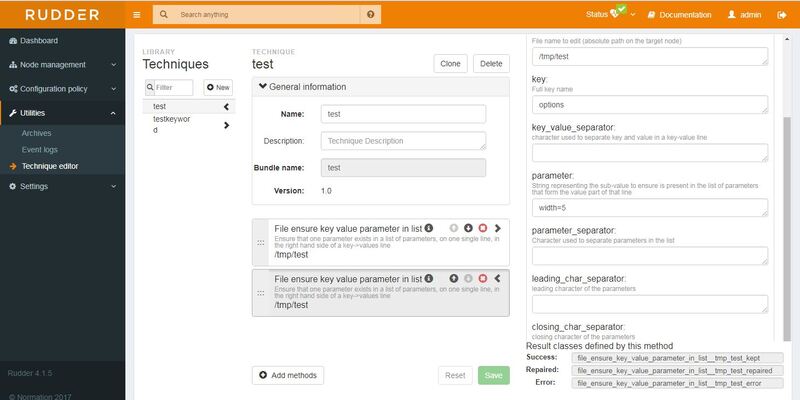800x400 pixels.
Task: Click the Reset button
Action: pos(455,376)
